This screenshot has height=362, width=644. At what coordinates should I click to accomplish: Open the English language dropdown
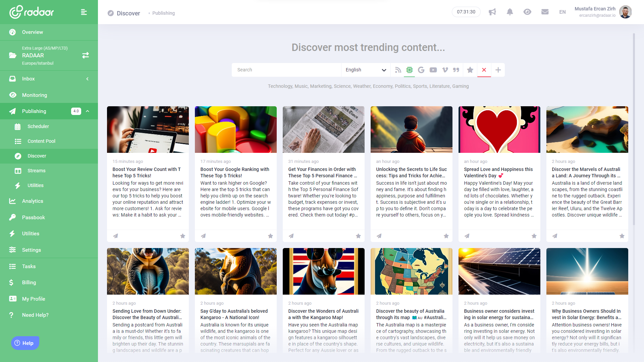365,70
